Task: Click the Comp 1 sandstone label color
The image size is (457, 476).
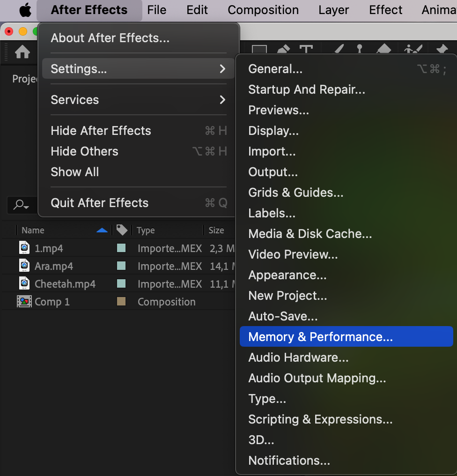Action: click(121, 302)
